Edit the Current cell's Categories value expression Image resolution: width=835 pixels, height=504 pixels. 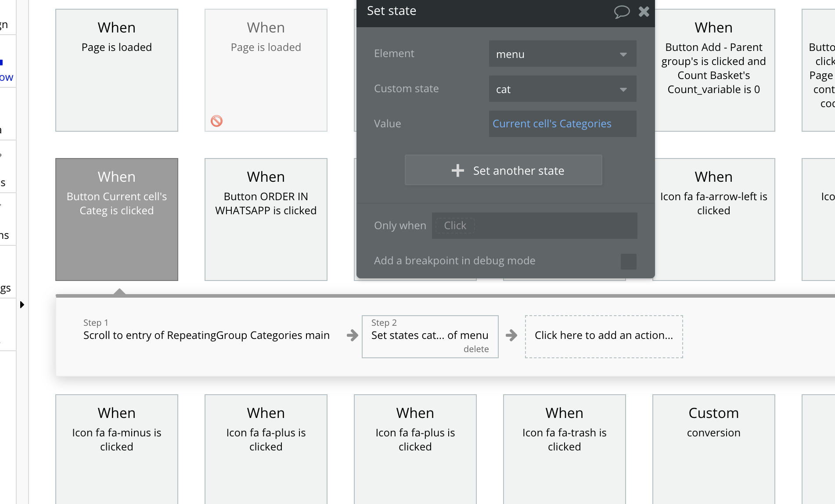pos(552,124)
